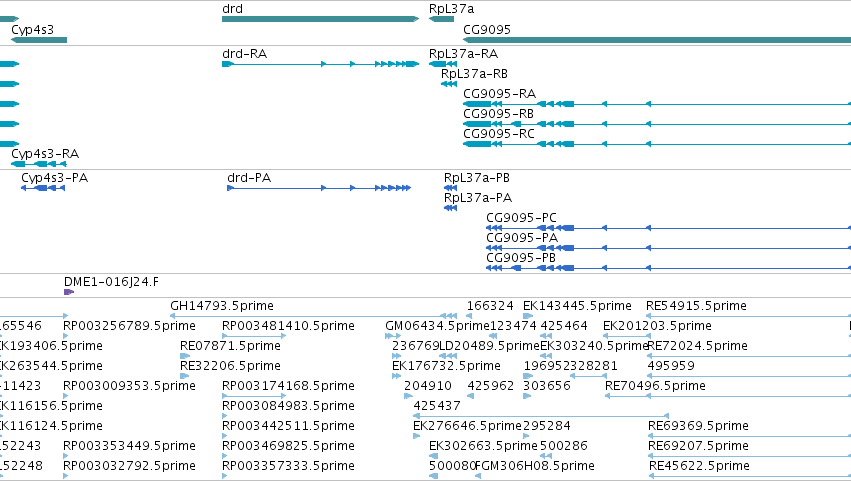Click the RP003009353.5prime label
Viewport: 851px width, 481px height.
[129, 387]
